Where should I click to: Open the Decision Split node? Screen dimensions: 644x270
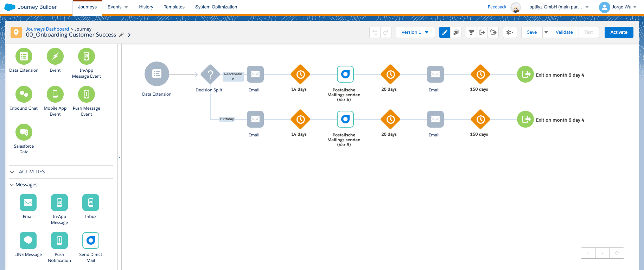coord(210,74)
